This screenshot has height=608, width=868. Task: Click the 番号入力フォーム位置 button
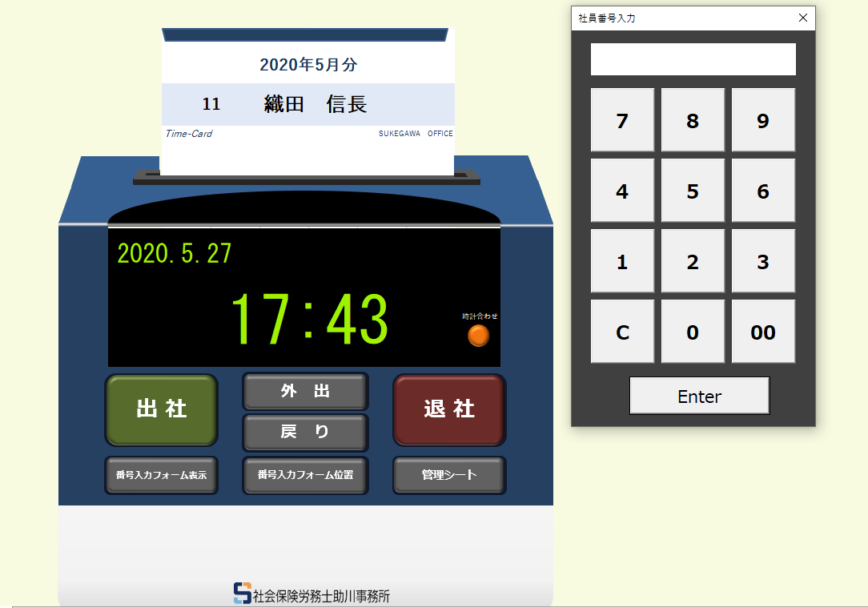pyautogui.click(x=305, y=475)
